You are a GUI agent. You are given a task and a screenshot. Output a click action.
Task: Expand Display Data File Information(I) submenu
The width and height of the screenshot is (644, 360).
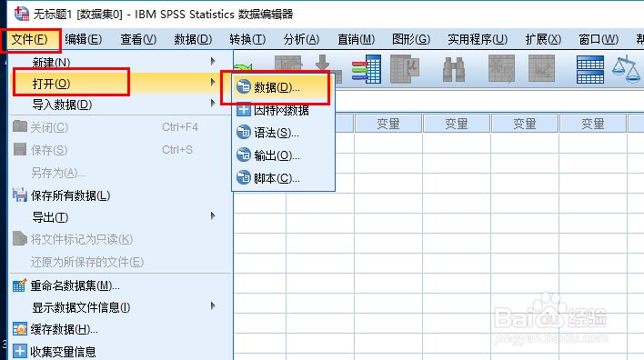pyautogui.click(x=121, y=307)
